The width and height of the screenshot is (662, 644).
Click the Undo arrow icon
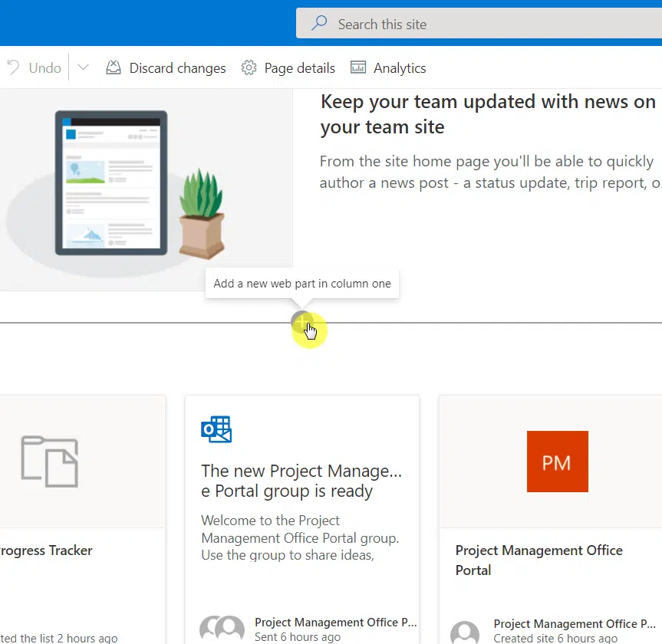(13, 67)
